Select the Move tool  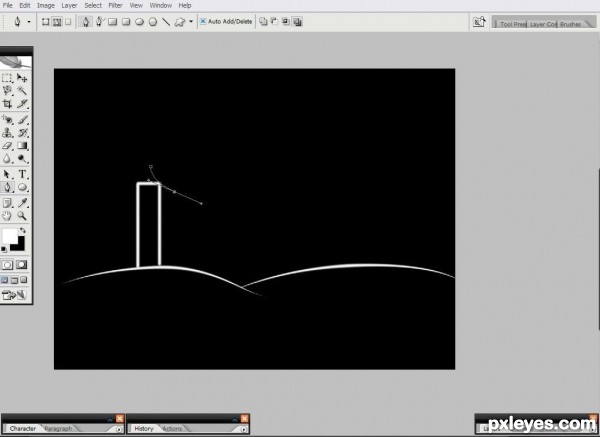(22, 78)
